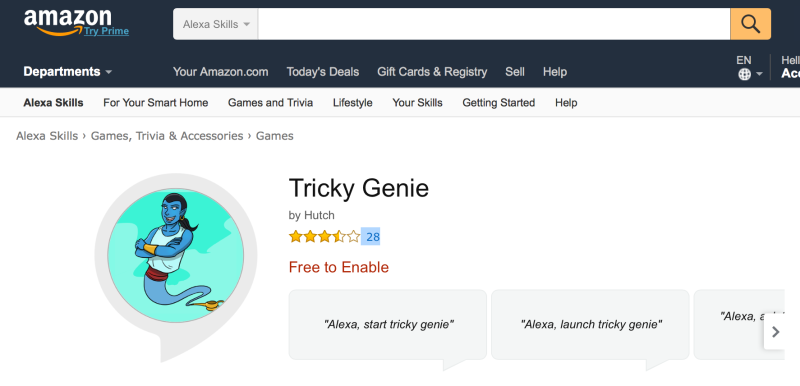The image size is (800, 386).
Task: Expand the EN language dropdown arrow
Action: [x=759, y=74]
